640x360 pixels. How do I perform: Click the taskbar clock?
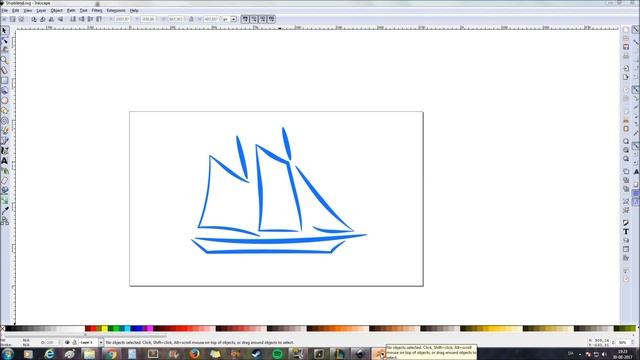click(623, 354)
